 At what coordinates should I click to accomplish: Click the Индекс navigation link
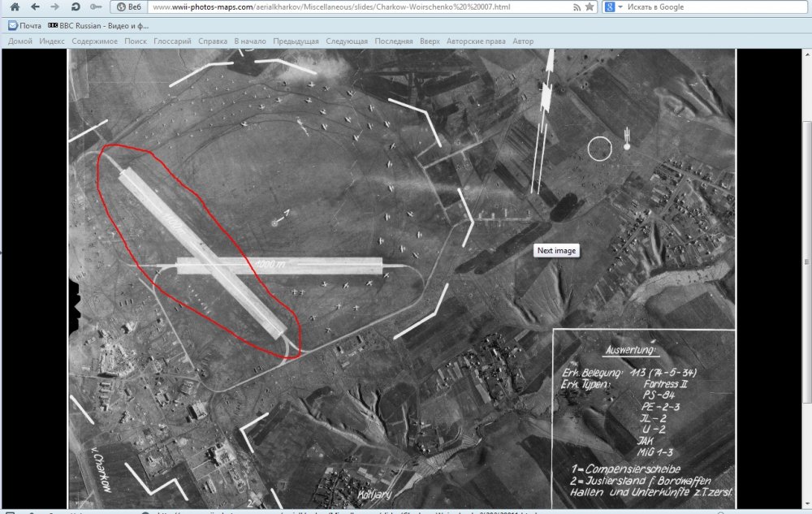[x=52, y=41]
